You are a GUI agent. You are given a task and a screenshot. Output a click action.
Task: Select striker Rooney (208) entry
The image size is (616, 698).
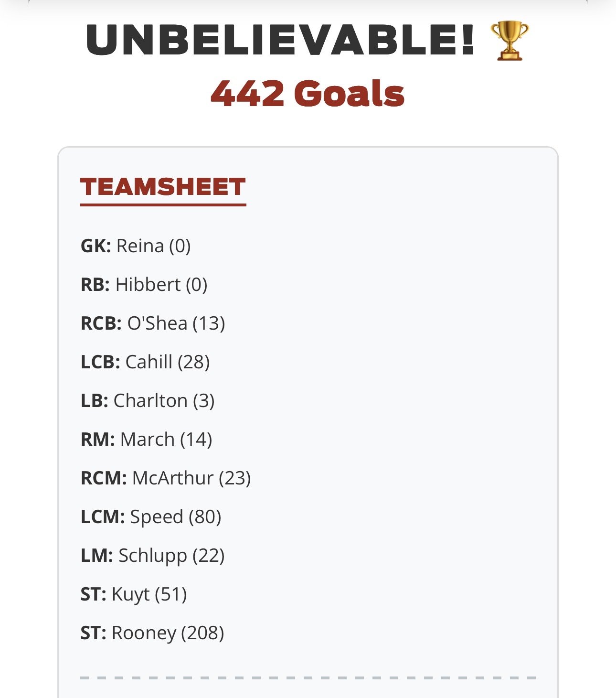coord(152,633)
